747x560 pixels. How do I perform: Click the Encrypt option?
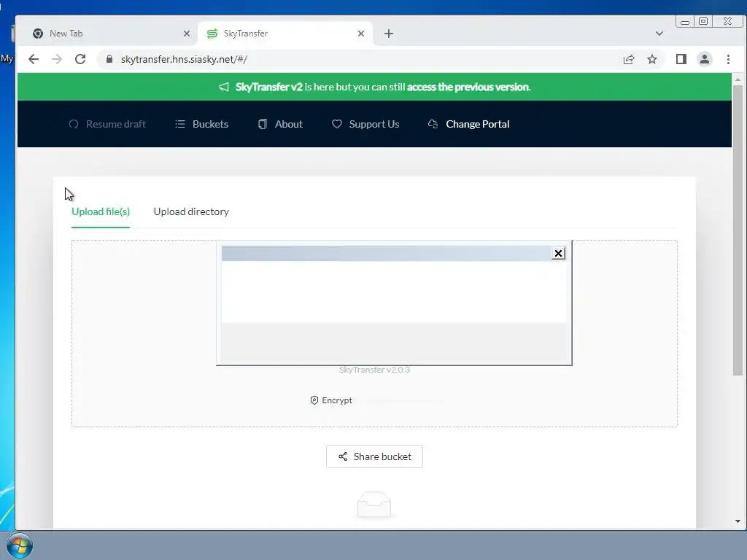(x=331, y=400)
